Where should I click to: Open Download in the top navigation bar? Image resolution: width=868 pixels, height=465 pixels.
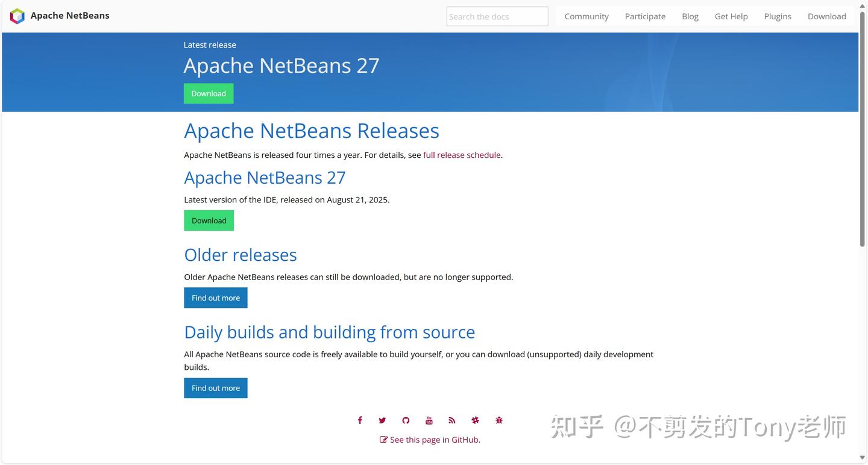pos(827,16)
